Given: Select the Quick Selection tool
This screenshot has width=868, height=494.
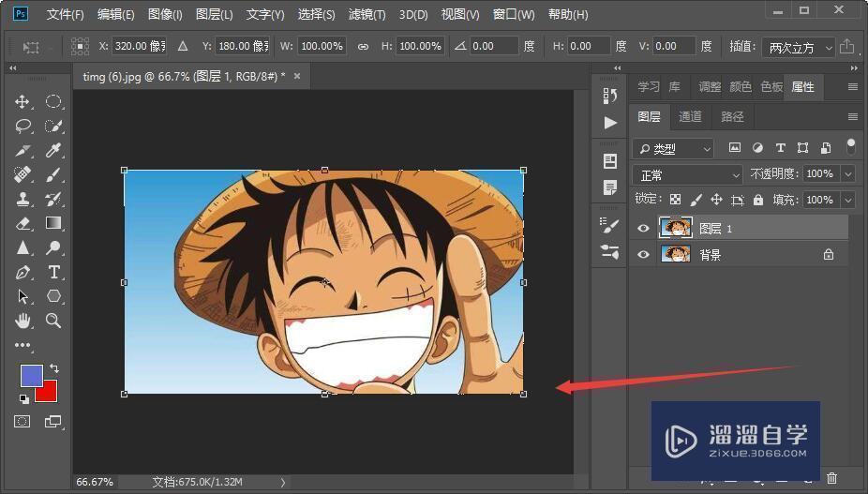Looking at the screenshot, I should tap(53, 127).
